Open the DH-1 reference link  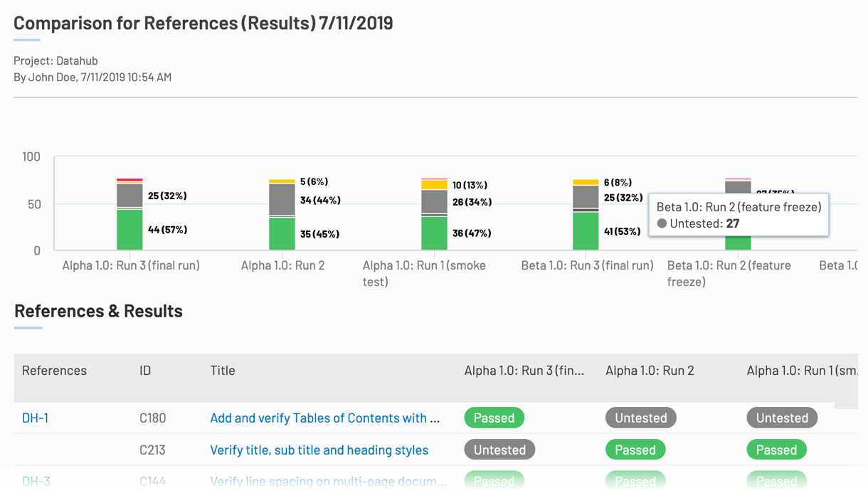pyautogui.click(x=35, y=418)
